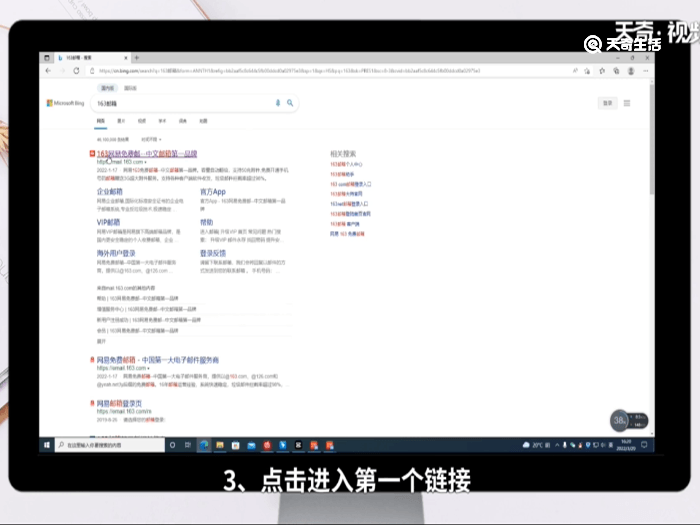
Task: Switch to 国内版 search version
Action: click(x=107, y=88)
